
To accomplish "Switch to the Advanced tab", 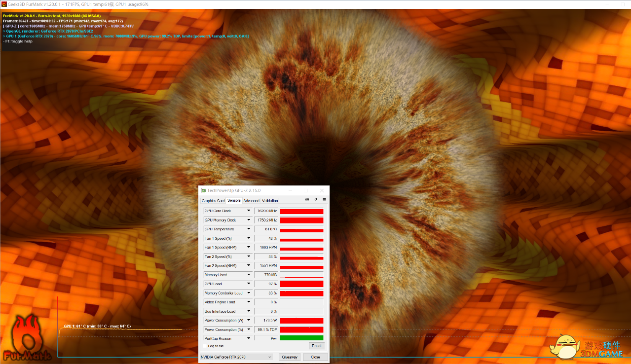I will (x=251, y=201).
